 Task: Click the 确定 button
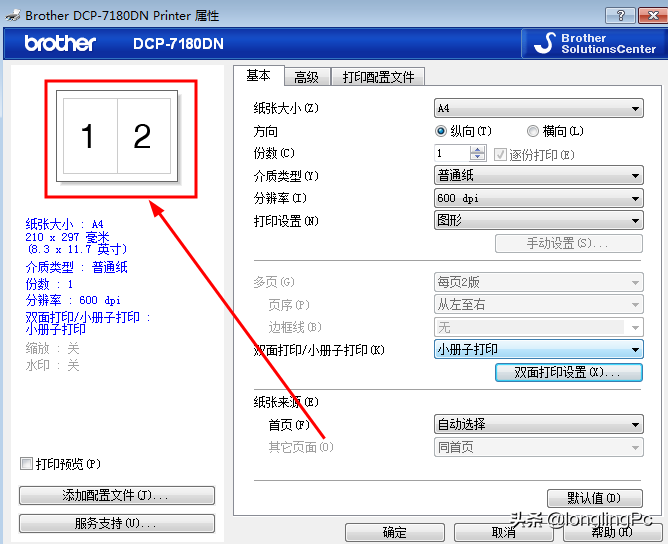tap(394, 532)
